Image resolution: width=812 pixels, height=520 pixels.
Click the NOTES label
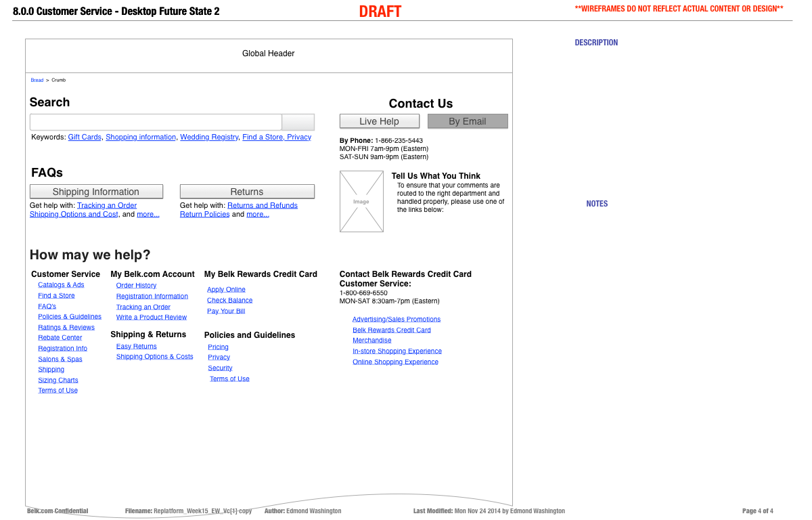(x=597, y=204)
